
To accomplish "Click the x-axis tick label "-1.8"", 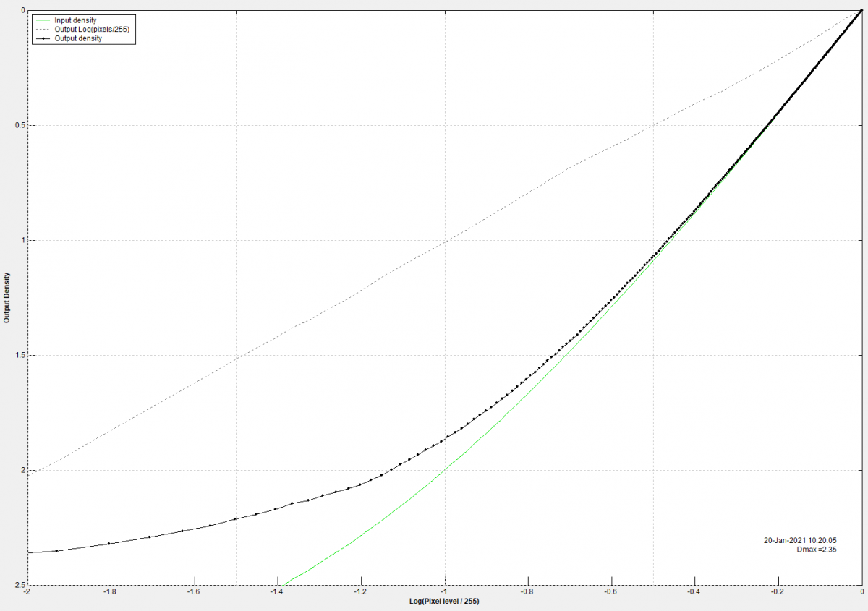I will pyautogui.click(x=110, y=592).
